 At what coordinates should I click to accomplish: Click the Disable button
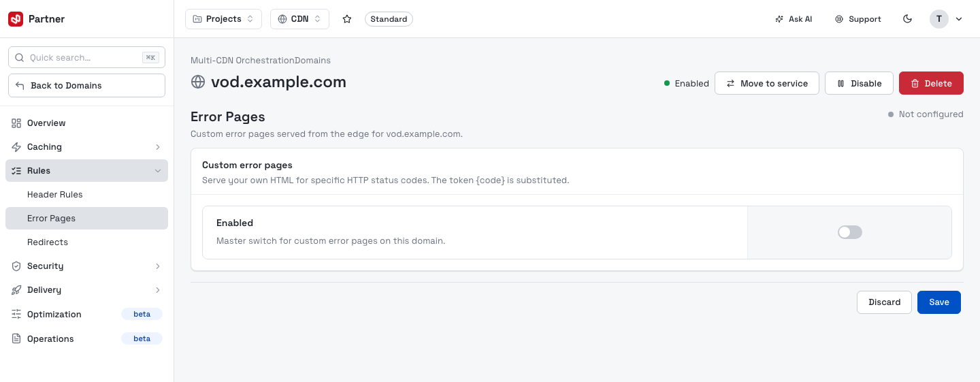tap(859, 83)
